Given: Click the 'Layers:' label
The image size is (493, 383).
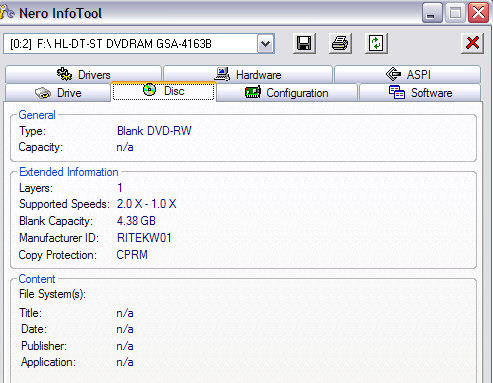Looking at the screenshot, I should 36,188.
